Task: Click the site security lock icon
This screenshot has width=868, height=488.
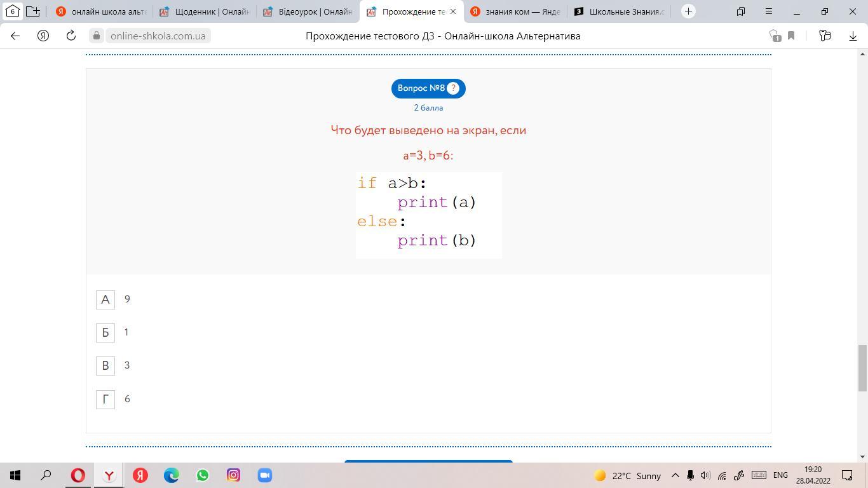Action: pos(97,36)
